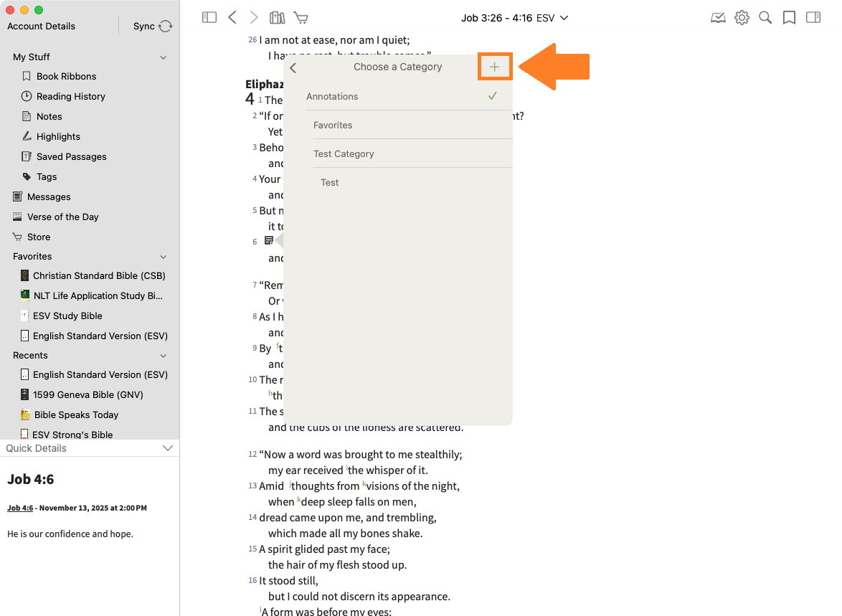Click the search magnifier icon
The image size is (842, 616).
(x=765, y=17)
